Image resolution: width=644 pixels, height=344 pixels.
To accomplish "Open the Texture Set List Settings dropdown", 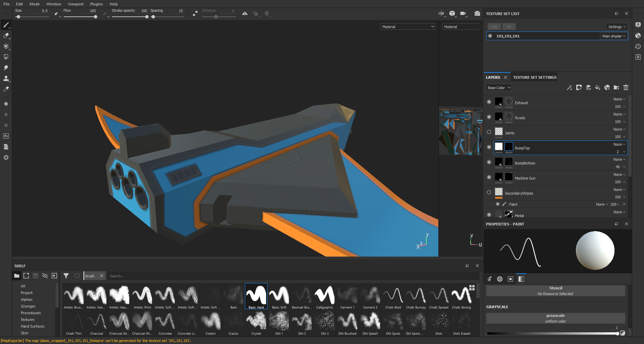I will (x=617, y=27).
